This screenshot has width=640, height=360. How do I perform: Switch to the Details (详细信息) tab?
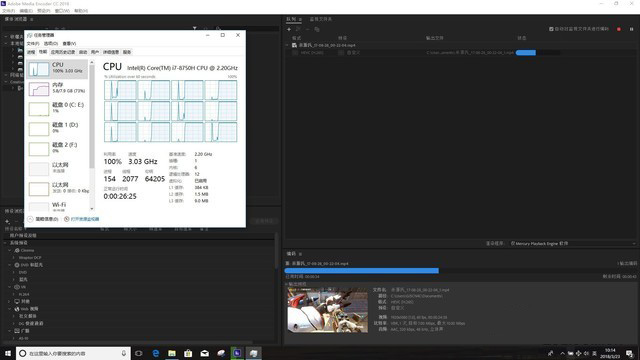tap(111, 52)
